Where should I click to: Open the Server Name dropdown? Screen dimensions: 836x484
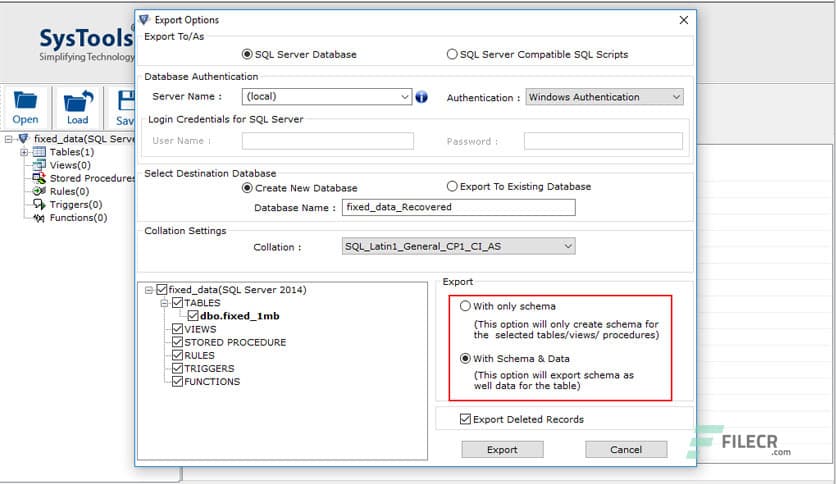[x=405, y=97]
